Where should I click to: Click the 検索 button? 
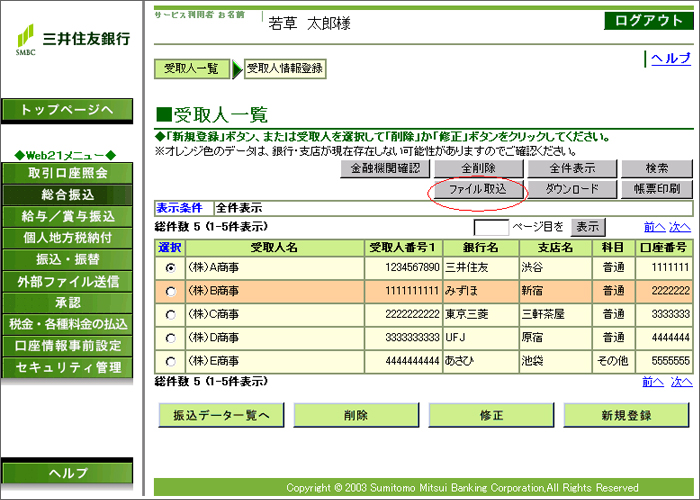[657, 169]
